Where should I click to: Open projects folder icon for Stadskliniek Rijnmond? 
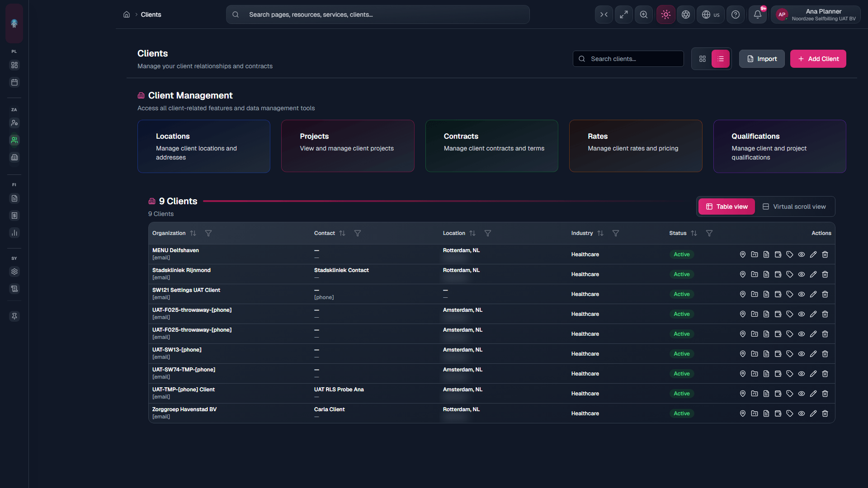pyautogui.click(x=754, y=274)
